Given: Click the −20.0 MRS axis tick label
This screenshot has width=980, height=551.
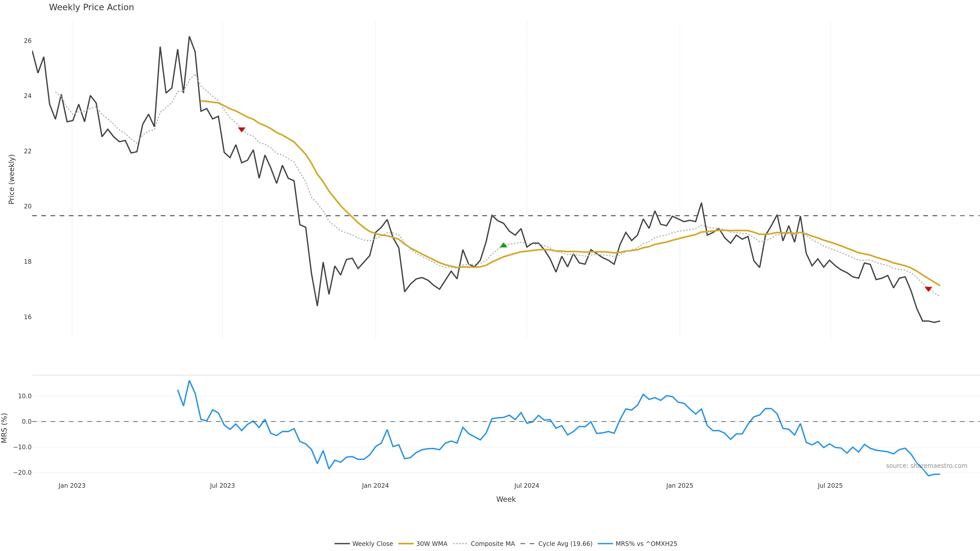Looking at the screenshot, I should (22, 473).
